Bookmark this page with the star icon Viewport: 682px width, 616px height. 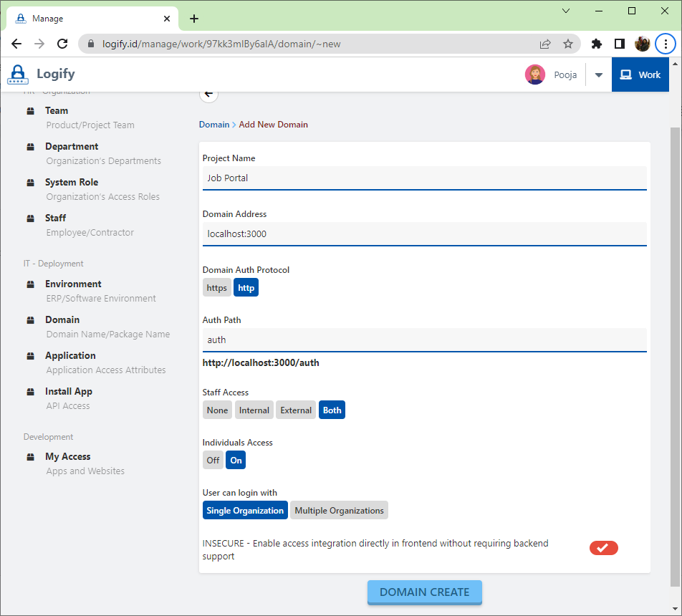(568, 44)
